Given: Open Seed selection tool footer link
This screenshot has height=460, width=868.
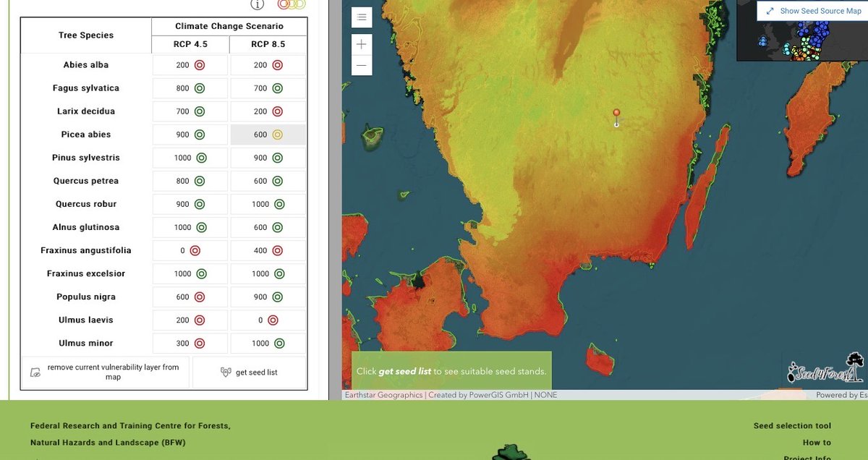Looking at the screenshot, I should point(792,426).
